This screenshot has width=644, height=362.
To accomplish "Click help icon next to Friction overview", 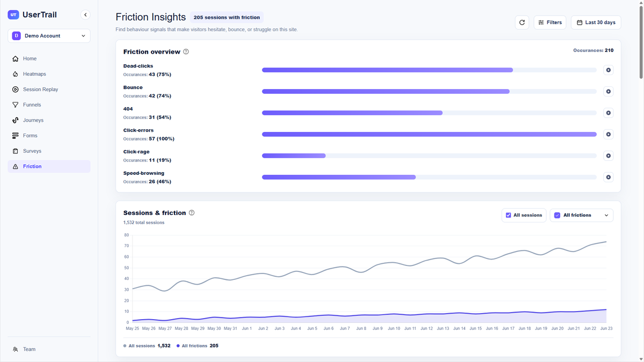I will 186,52.
